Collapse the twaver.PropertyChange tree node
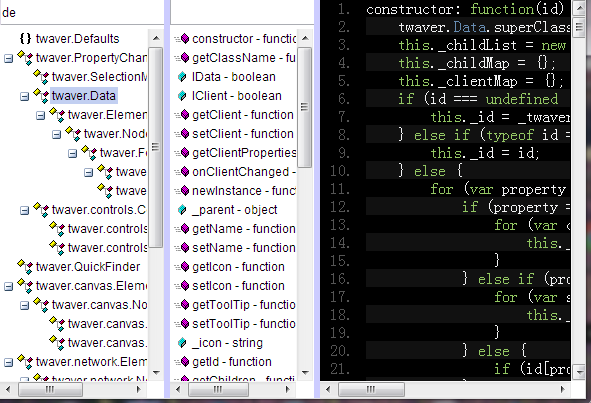The height and width of the screenshot is (403, 591). click(x=8, y=59)
